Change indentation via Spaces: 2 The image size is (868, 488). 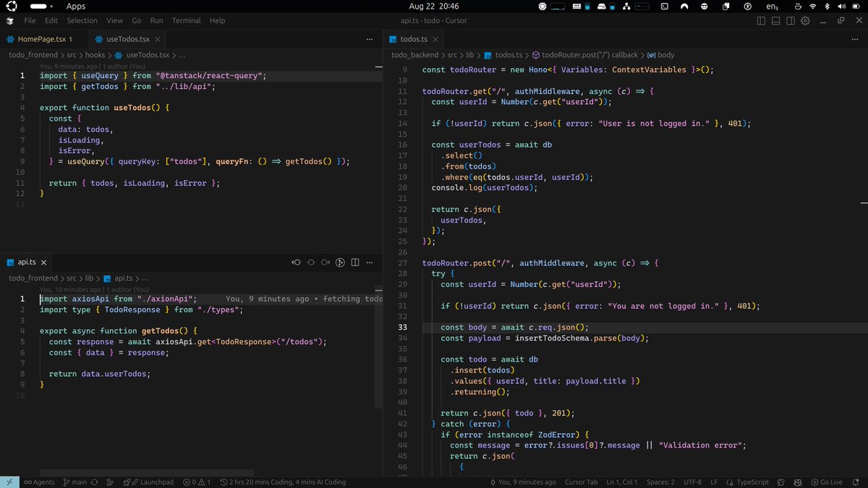660,482
